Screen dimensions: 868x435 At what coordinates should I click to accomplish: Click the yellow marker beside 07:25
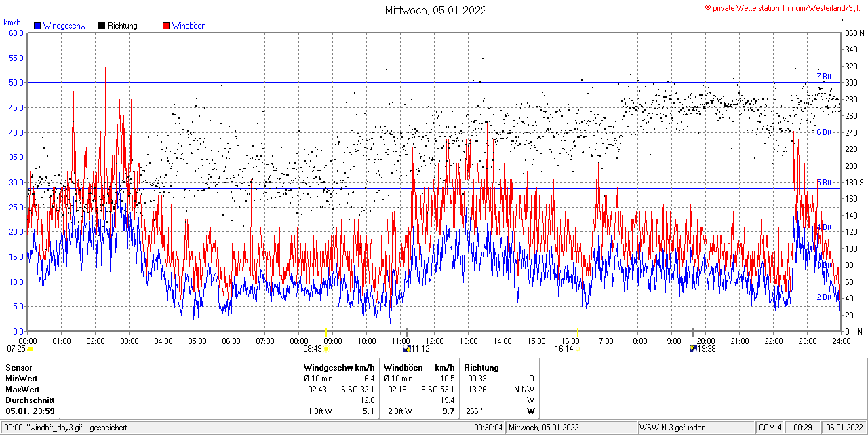pyautogui.click(x=30, y=349)
